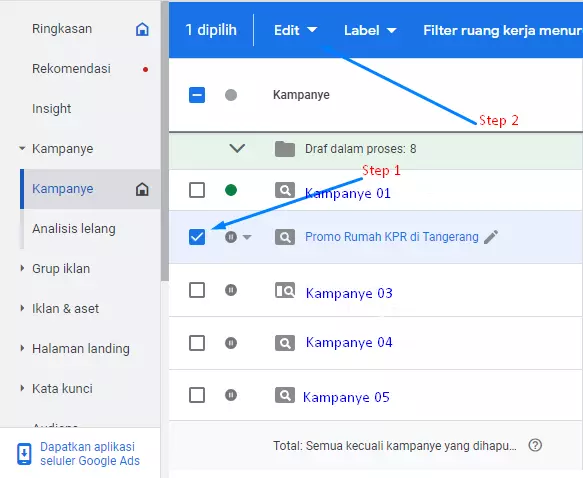Check the box for Kampanye 01
Viewport: 583px width, 478px height.
point(197,190)
